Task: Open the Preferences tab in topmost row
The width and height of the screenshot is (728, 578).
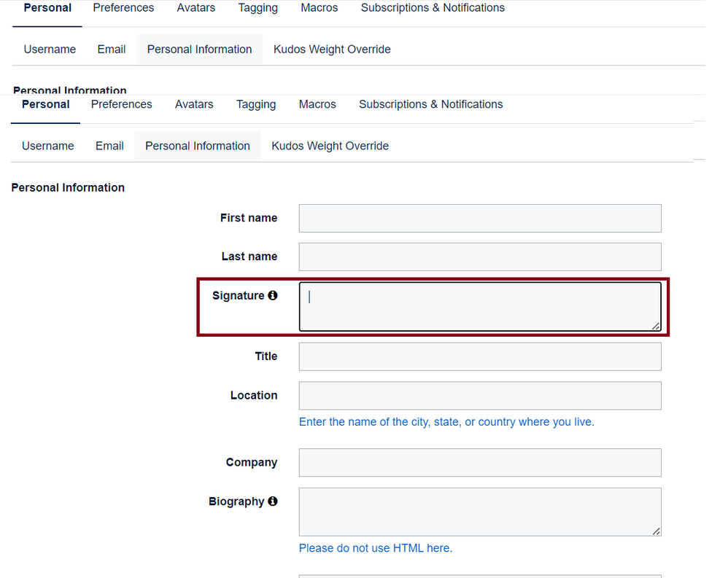Action: tap(123, 8)
